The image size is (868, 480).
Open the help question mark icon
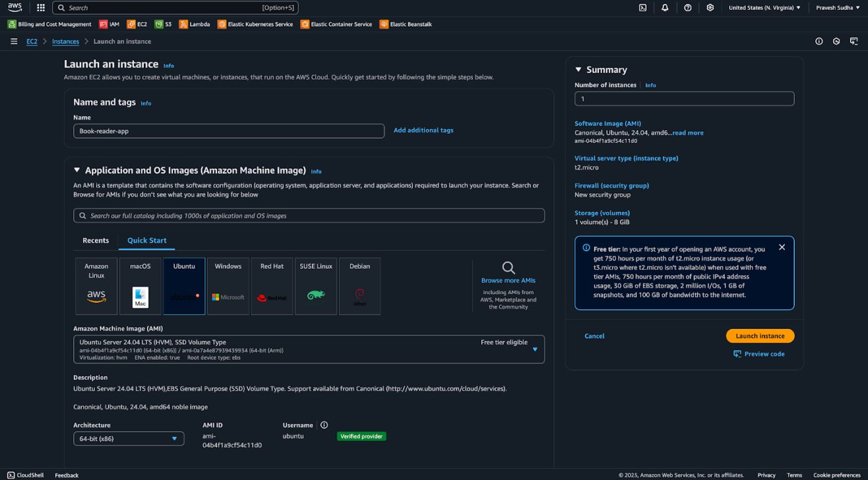(x=688, y=7)
